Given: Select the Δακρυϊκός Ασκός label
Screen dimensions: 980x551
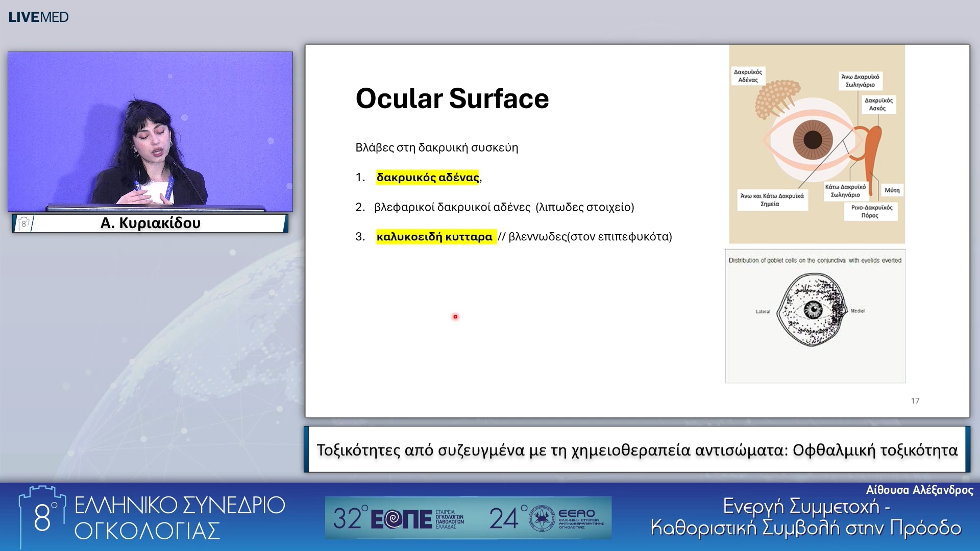Looking at the screenshot, I should [878, 104].
